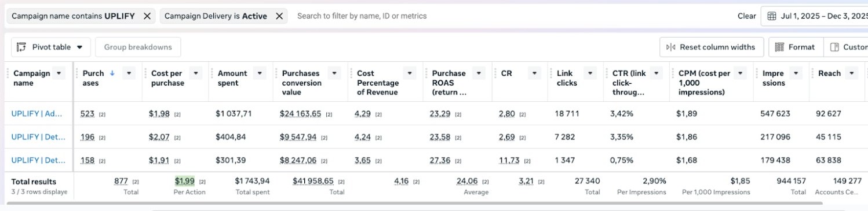Open Impressions column dropdown arrow
868x211 pixels.
[796, 73]
